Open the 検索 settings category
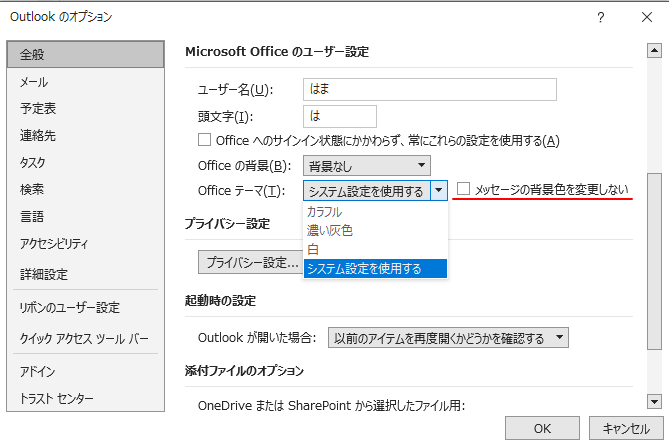This screenshot has height=443, width=669. [85, 189]
